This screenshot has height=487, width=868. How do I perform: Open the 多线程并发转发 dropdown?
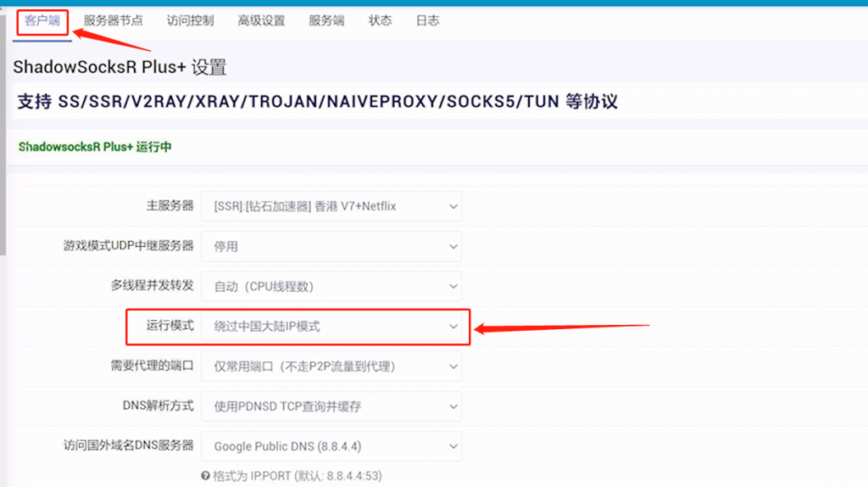point(331,287)
